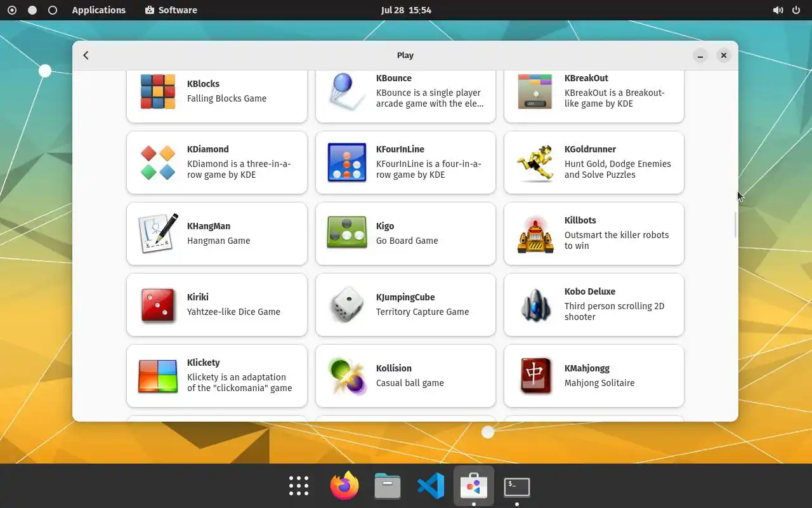Image resolution: width=812 pixels, height=508 pixels.
Task: Click the KMahjongg red tile icon
Action: coord(535,376)
